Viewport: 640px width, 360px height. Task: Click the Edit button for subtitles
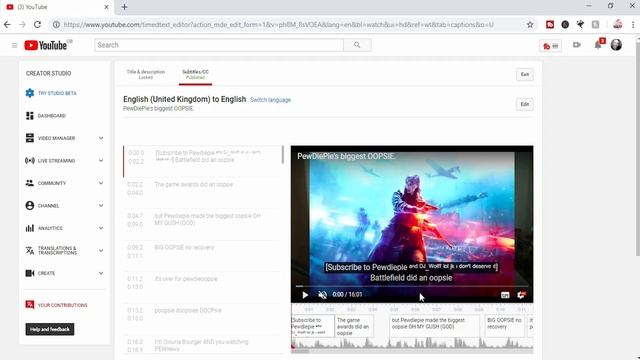point(525,104)
